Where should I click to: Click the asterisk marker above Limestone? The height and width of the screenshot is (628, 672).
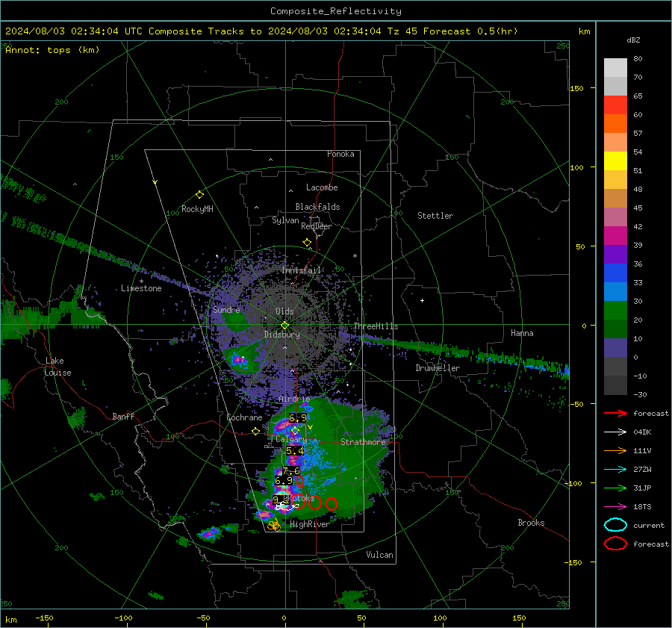pos(141,282)
